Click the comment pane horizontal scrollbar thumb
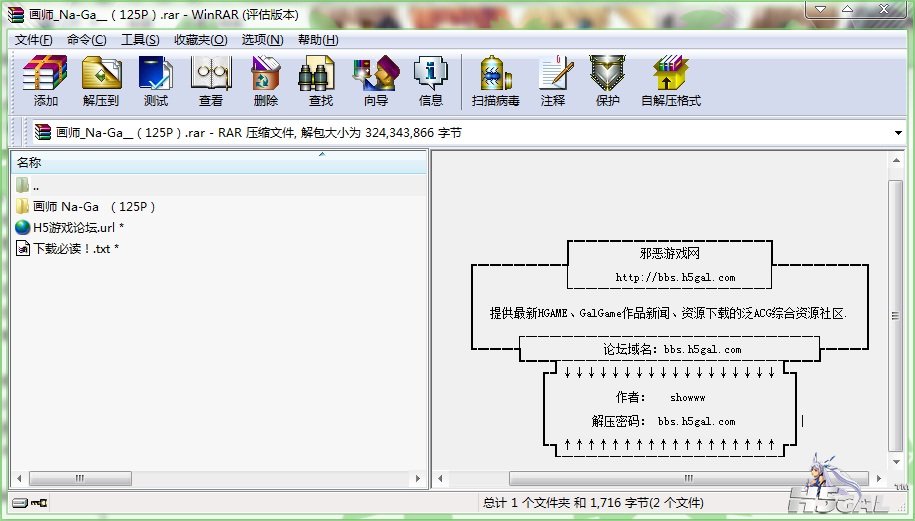The width and height of the screenshot is (915, 521). 689,478
